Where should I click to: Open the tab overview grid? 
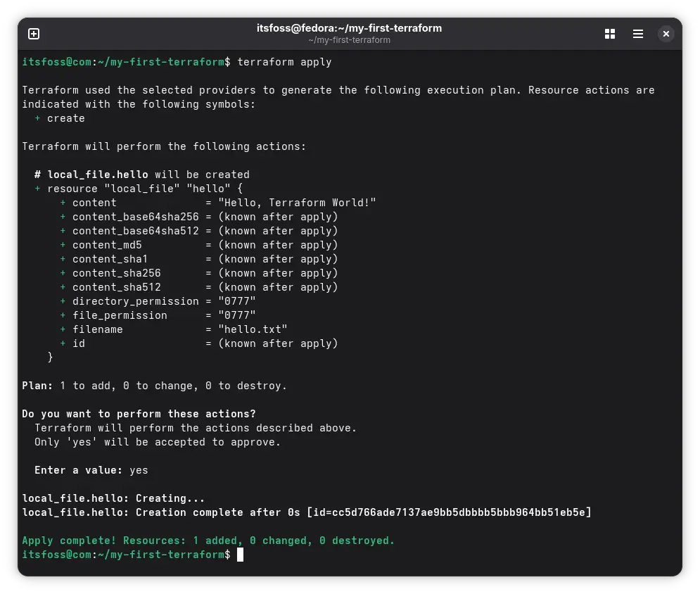pos(609,33)
